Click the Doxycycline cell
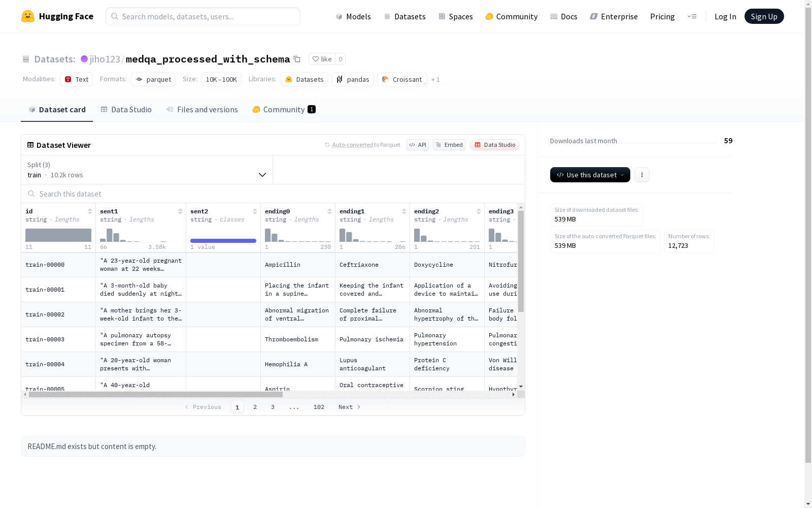Image resolution: width=812 pixels, height=508 pixels. pyautogui.click(x=447, y=265)
